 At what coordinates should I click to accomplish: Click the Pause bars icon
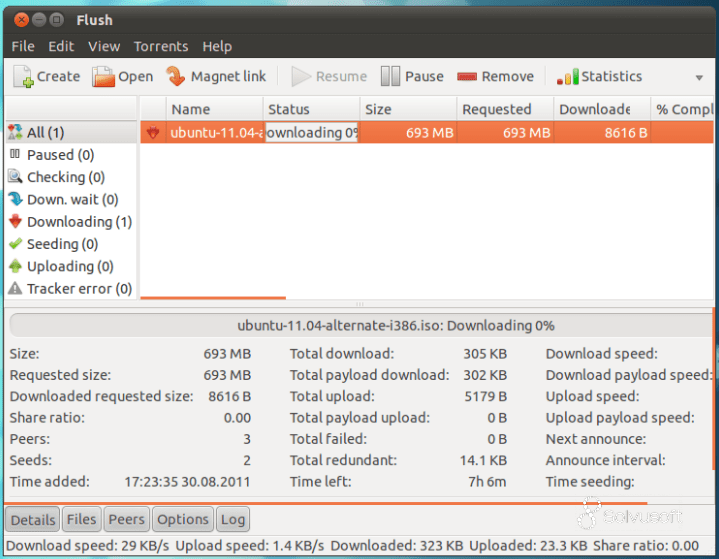390,76
